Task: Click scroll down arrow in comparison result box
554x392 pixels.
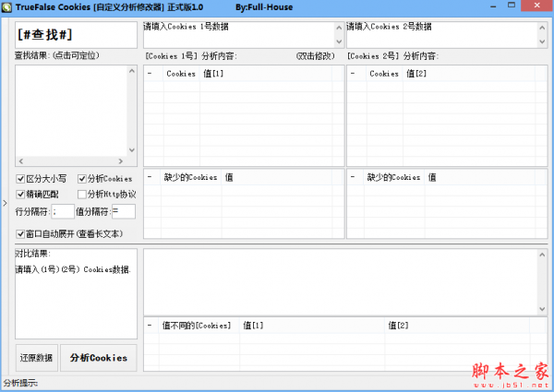Action: 542,309
